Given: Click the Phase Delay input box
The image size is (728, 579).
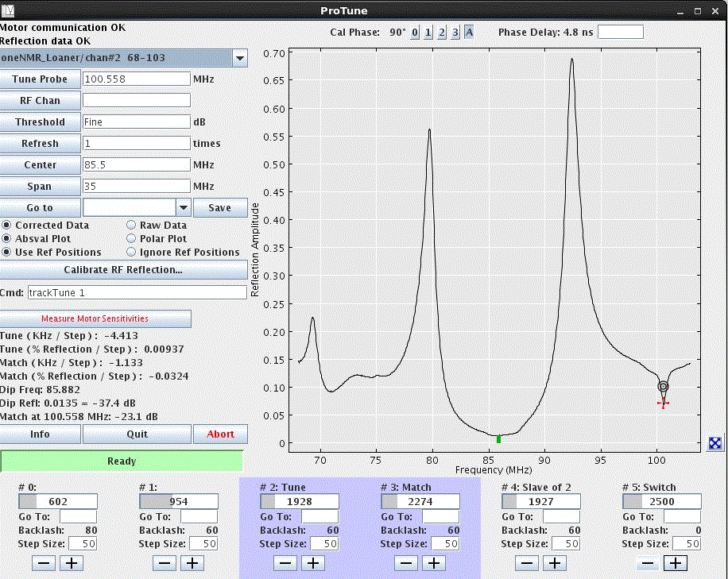Looking at the screenshot, I should [620, 32].
